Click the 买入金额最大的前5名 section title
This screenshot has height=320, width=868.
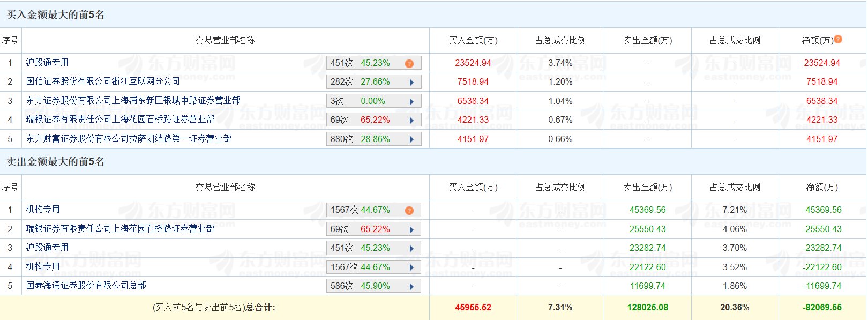(x=55, y=15)
